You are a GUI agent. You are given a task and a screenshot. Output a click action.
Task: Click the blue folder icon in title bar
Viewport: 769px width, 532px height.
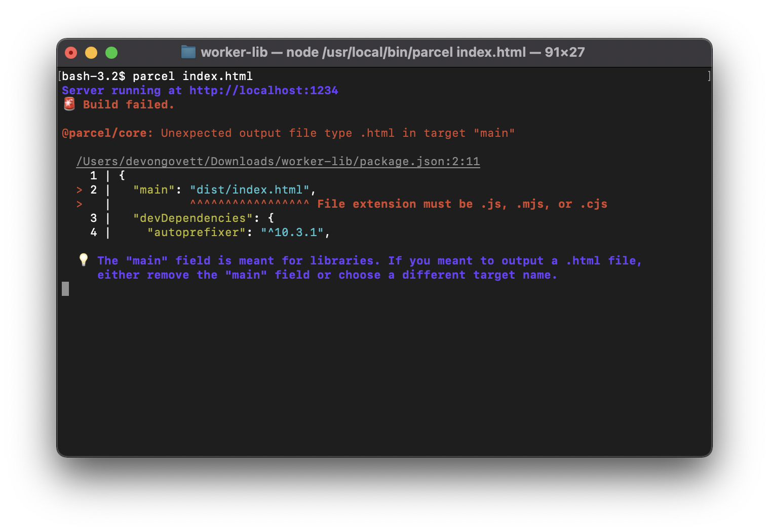click(188, 52)
